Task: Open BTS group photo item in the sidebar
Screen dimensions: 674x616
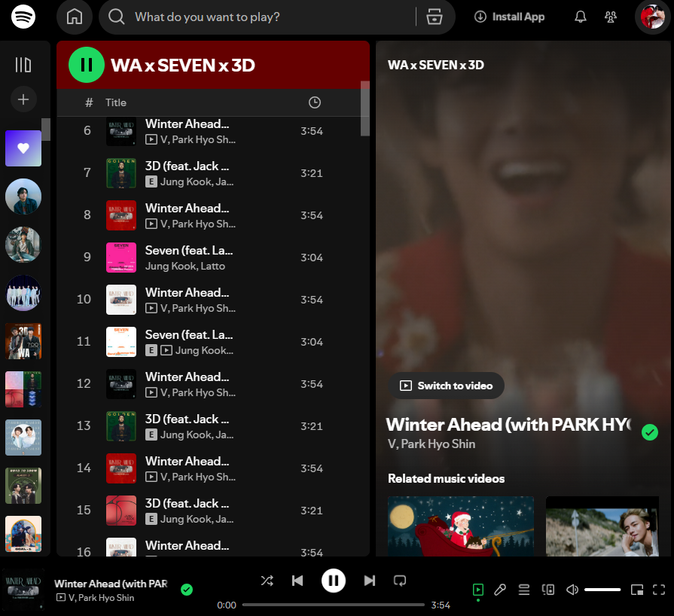Action: pyautogui.click(x=23, y=293)
